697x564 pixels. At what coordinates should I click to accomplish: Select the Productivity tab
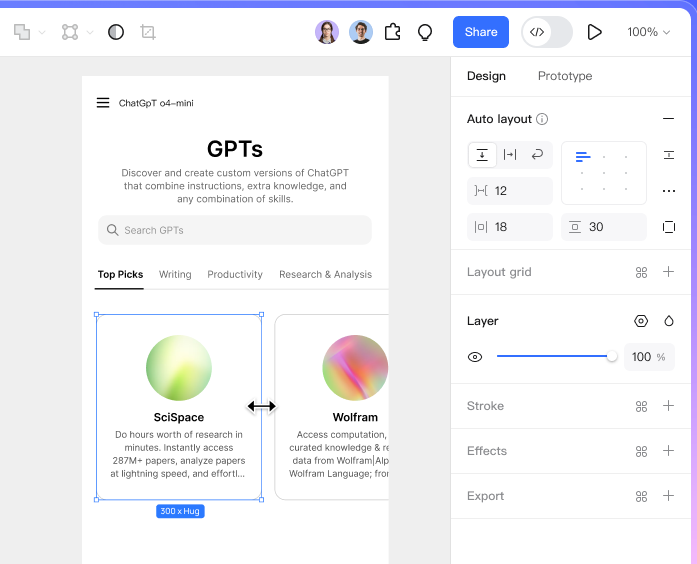[x=235, y=274]
